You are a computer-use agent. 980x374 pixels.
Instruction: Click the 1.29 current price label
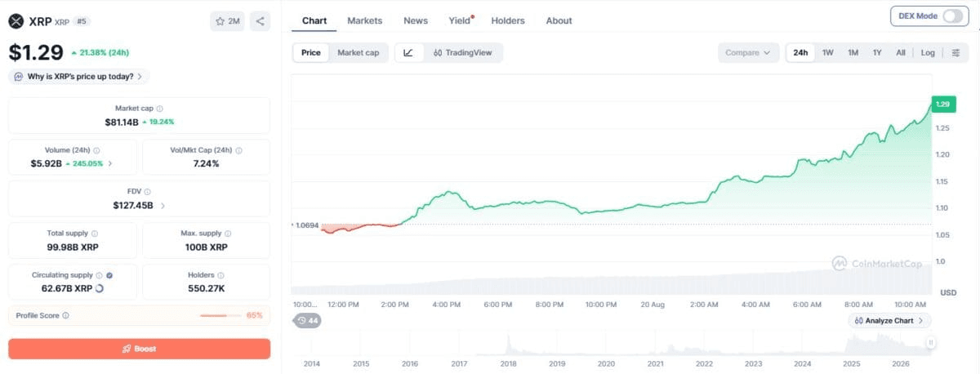[943, 104]
